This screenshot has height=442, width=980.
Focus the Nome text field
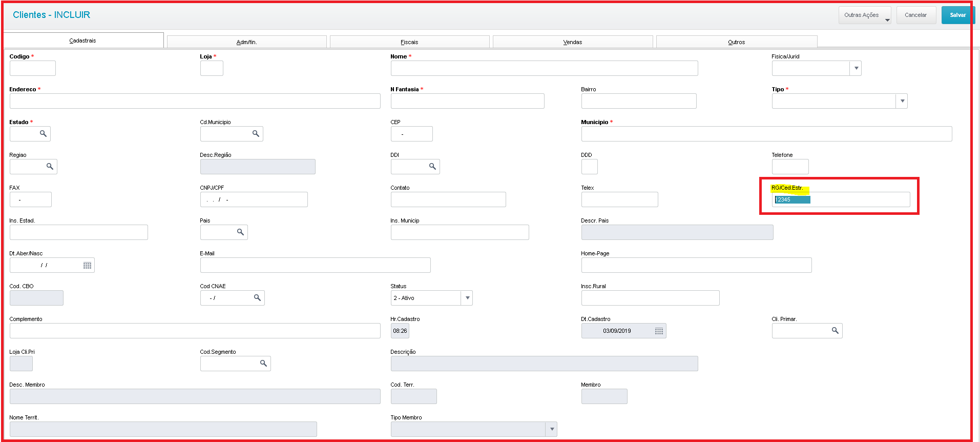tap(544, 68)
